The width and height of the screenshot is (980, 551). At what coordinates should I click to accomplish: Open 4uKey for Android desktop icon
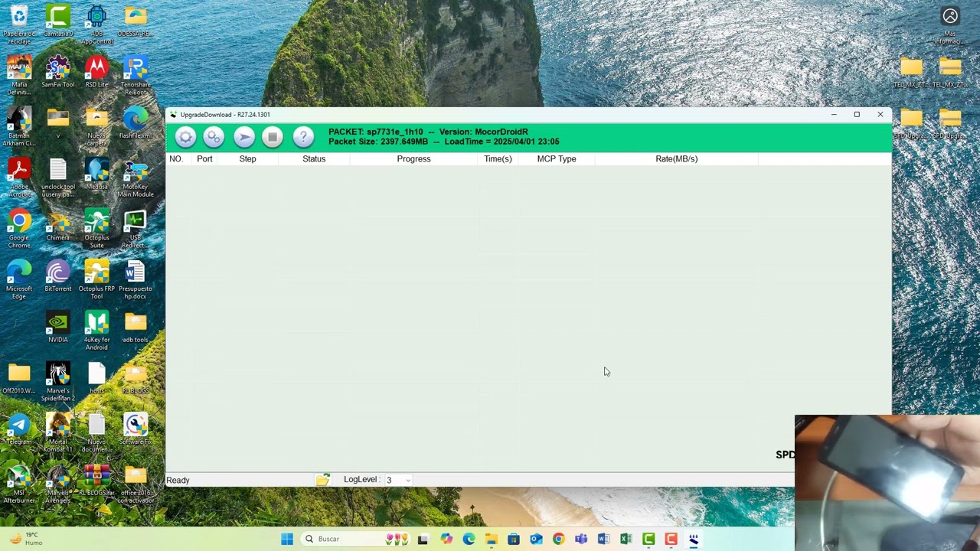point(96,331)
